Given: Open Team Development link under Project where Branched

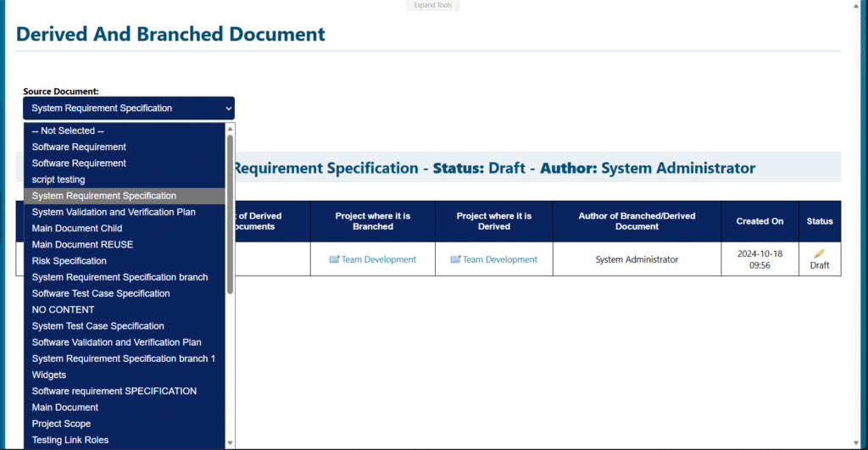Looking at the screenshot, I should 378,259.
